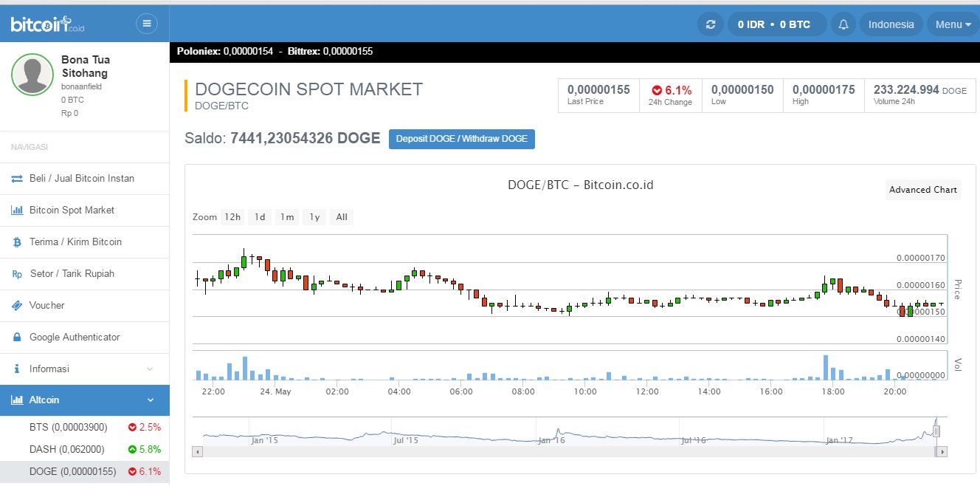This screenshot has height=486, width=980.
Task: Click the bitcoin.co.id logo
Action: [x=48, y=24]
